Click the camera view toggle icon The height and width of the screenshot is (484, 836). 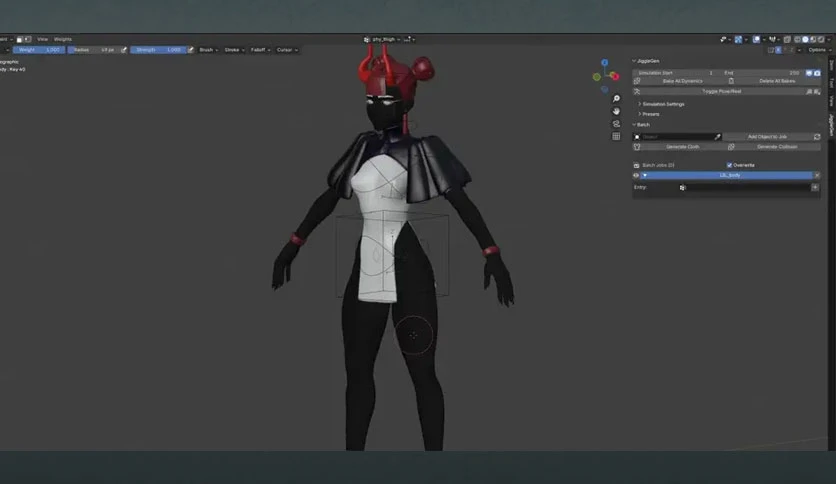tap(616, 124)
